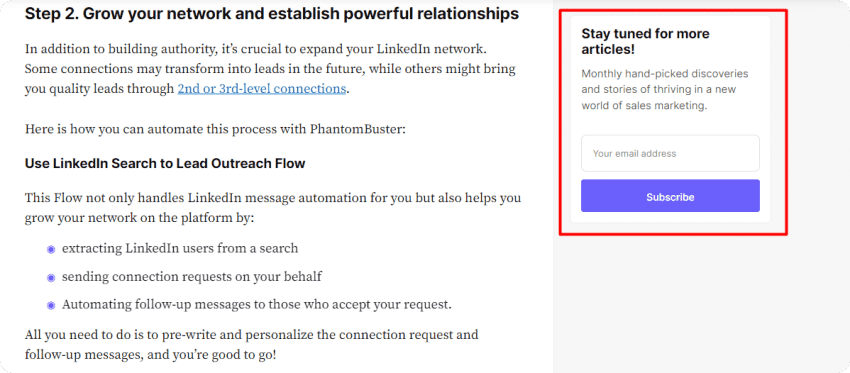The image size is (850, 373).
Task: Click the purple Subscribe button
Action: coord(670,196)
